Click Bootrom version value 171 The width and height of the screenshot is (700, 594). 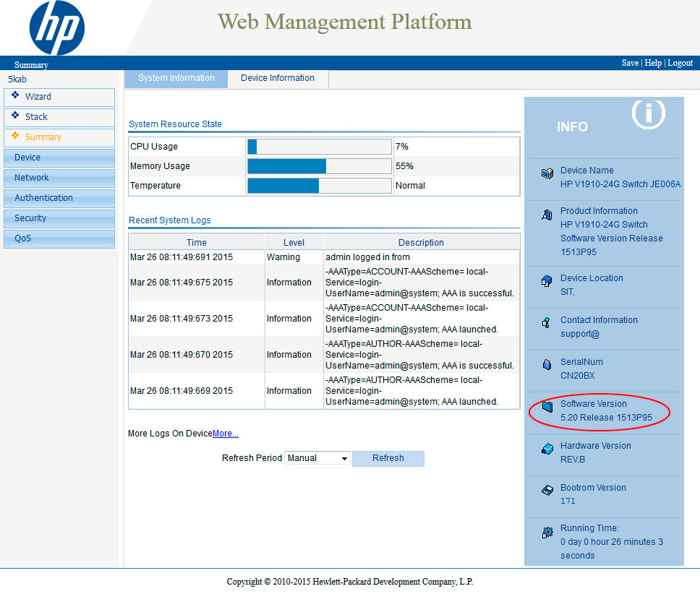568,502
